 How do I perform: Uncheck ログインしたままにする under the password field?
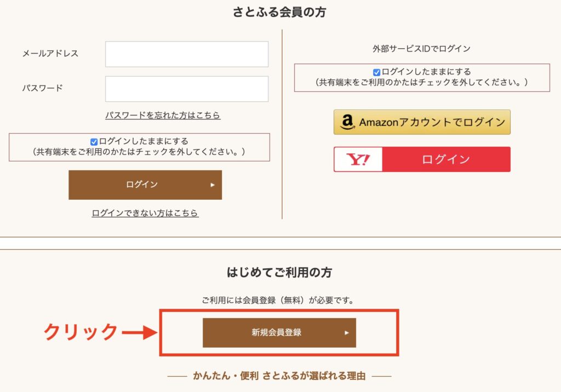(x=94, y=142)
